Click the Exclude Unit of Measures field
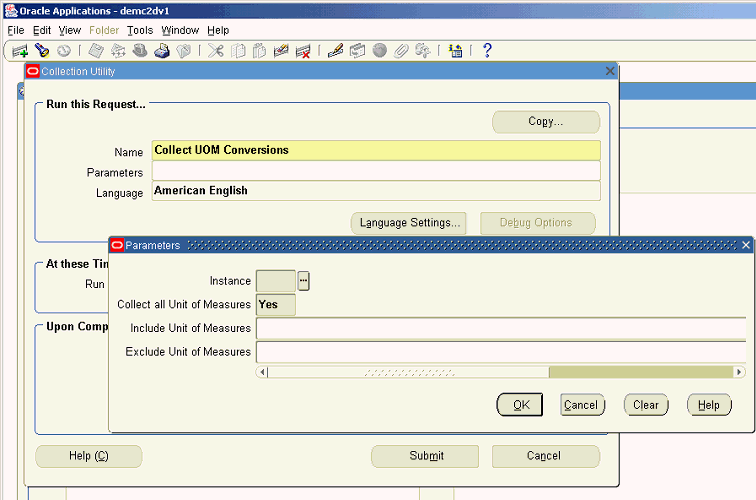Viewport: 756px width, 500px height. click(501, 351)
